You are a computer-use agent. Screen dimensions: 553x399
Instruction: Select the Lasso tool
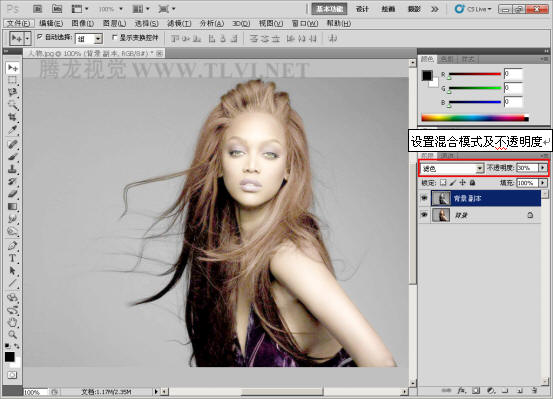[13, 92]
